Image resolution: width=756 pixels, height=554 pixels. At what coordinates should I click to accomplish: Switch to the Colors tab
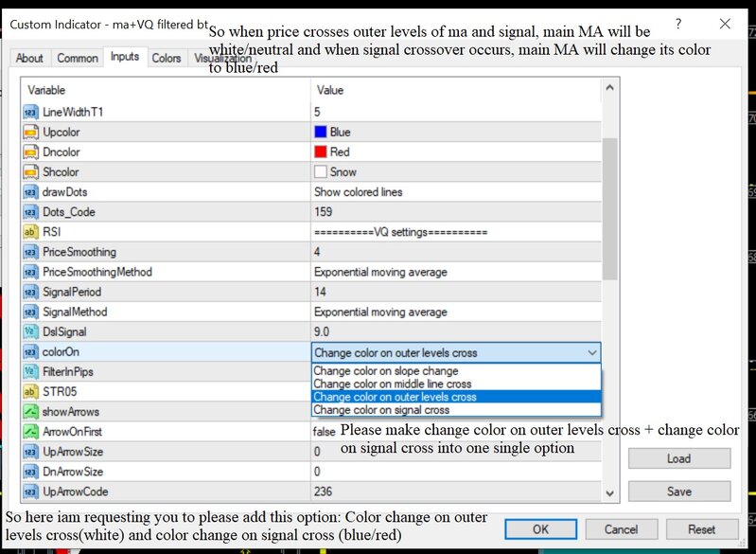click(167, 59)
